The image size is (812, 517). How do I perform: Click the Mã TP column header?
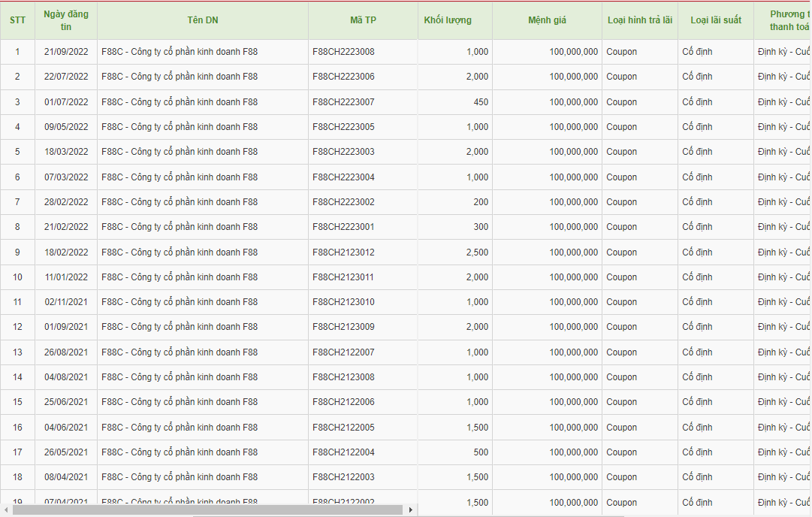pos(363,20)
